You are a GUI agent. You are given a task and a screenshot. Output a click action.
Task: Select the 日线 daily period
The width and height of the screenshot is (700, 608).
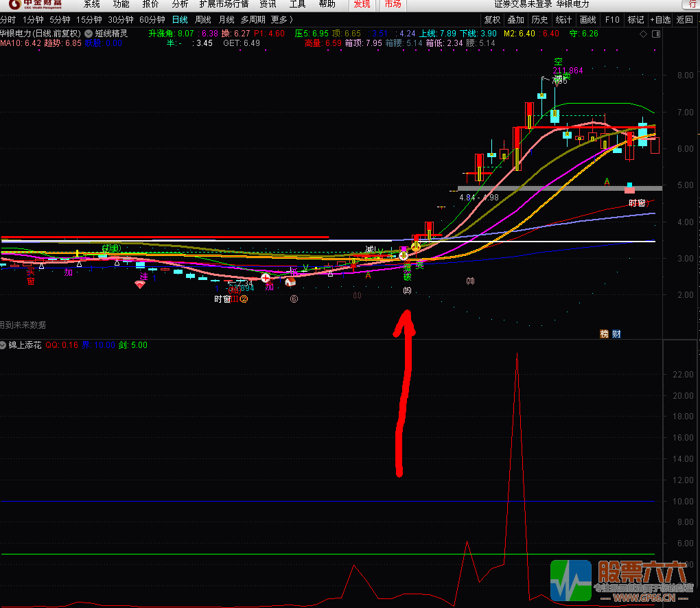click(180, 20)
